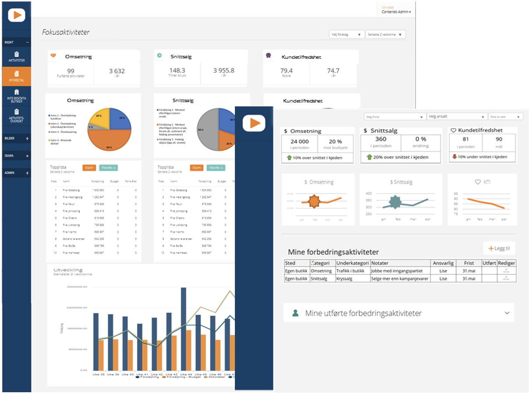Click Jobbe med inngangspartiet note cell
Viewport: 532px width, 394px height.
tap(400, 271)
